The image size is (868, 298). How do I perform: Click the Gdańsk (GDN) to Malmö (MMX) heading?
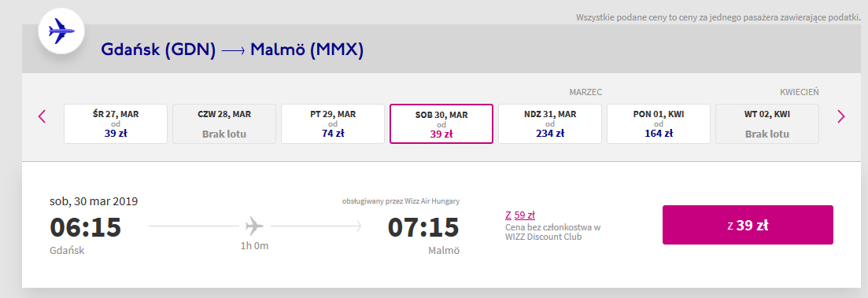[232, 50]
